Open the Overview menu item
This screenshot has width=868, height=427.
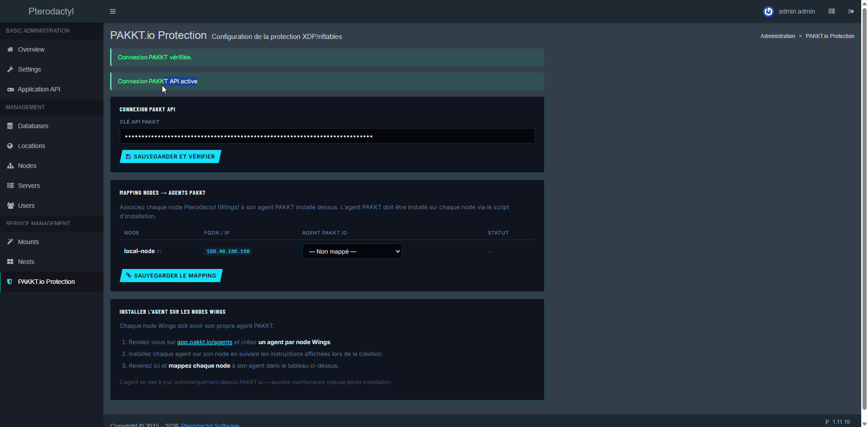(x=31, y=49)
